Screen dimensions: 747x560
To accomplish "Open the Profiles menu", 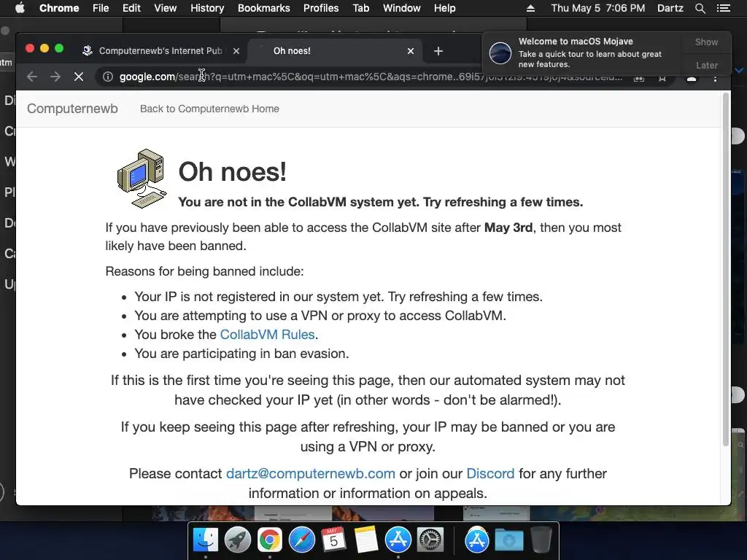I will 321,8.
